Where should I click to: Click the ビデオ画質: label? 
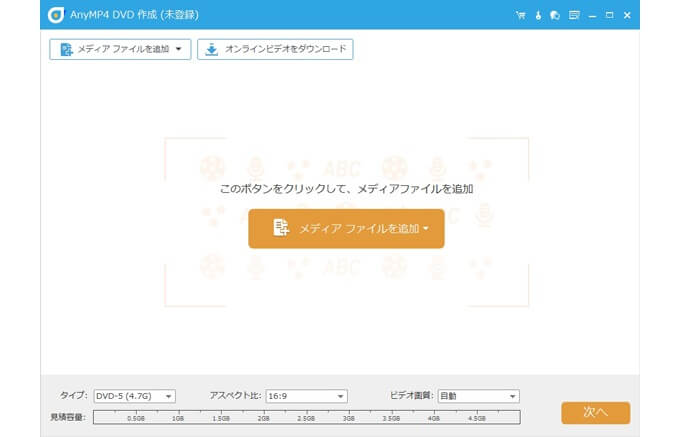[411, 395]
